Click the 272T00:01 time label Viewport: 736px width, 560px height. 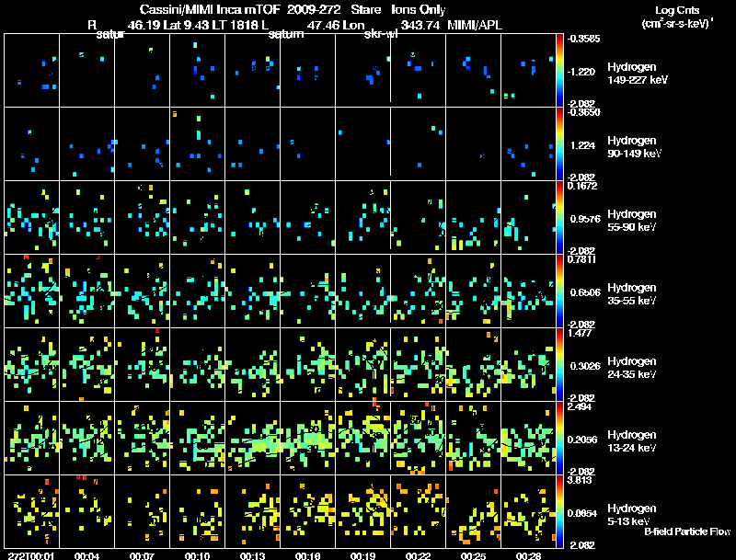point(31,555)
